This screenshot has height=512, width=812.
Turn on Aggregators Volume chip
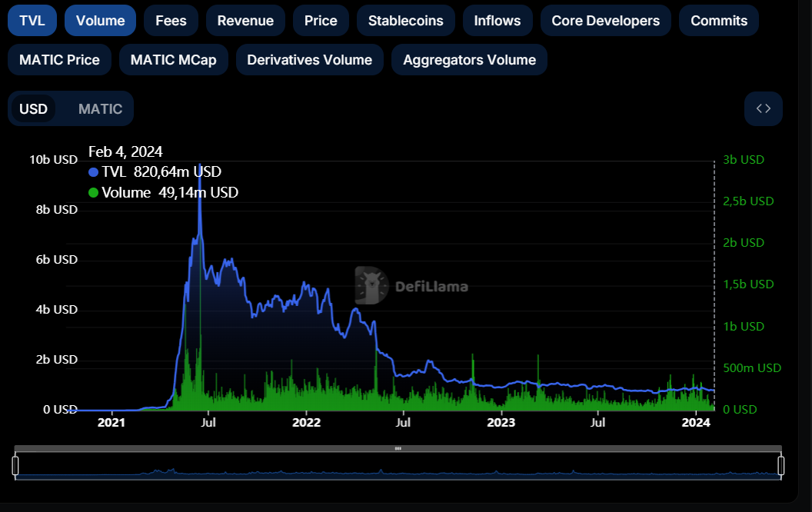pyautogui.click(x=469, y=59)
